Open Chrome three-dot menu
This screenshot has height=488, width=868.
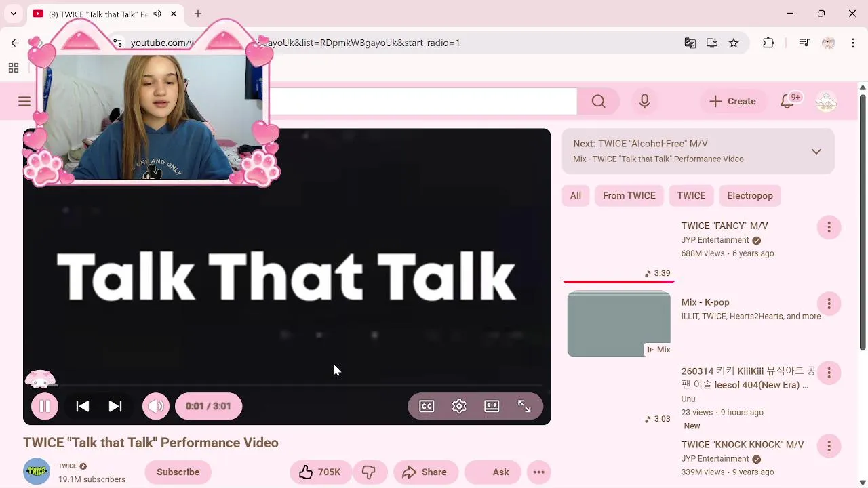[853, 43]
